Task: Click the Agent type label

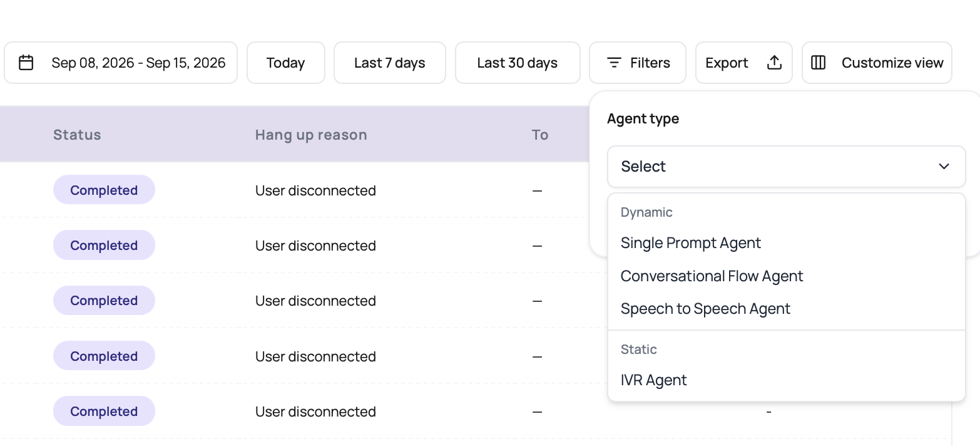Action: pyautogui.click(x=643, y=118)
